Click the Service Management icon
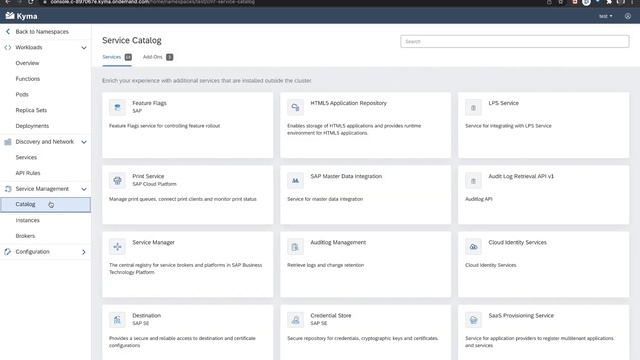 click(x=8, y=189)
